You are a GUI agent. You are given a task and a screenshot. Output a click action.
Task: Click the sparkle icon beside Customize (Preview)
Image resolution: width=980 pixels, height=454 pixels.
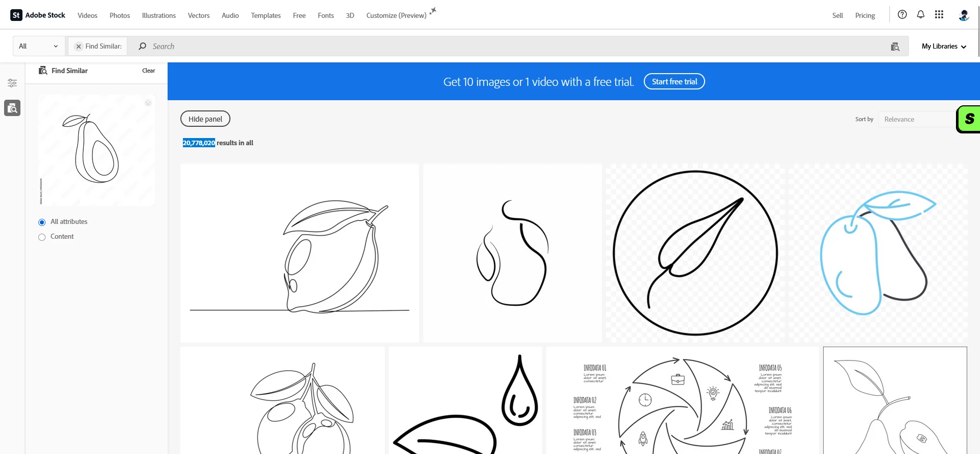point(433,11)
